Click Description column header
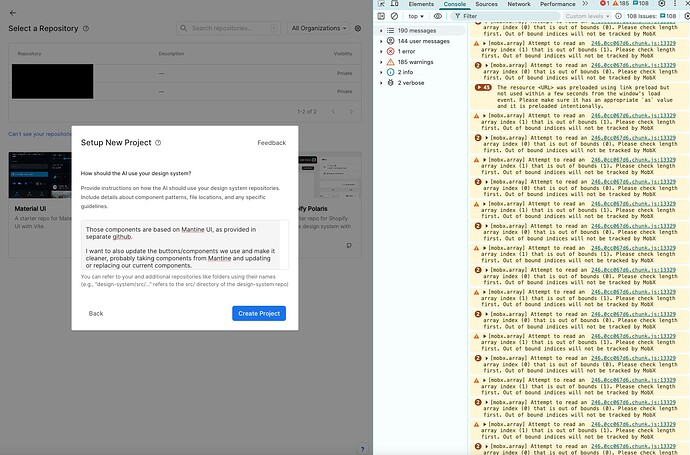Image resolution: width=690 pixels, height=455 pixels. 171,54
